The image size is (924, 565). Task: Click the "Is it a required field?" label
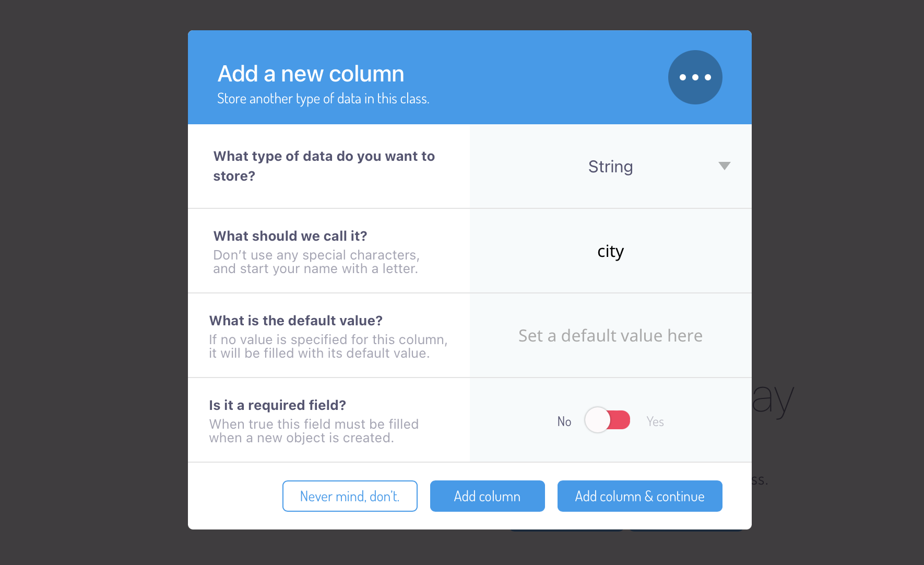(277, 405)
